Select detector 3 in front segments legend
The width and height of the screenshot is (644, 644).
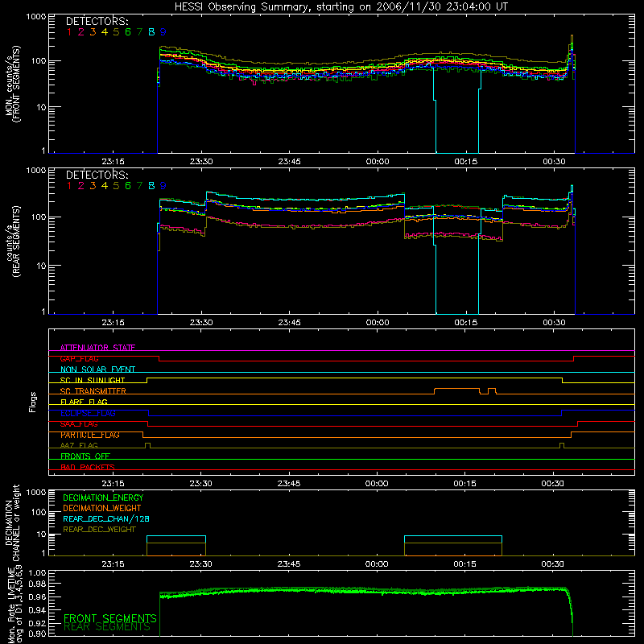[93, 32]
